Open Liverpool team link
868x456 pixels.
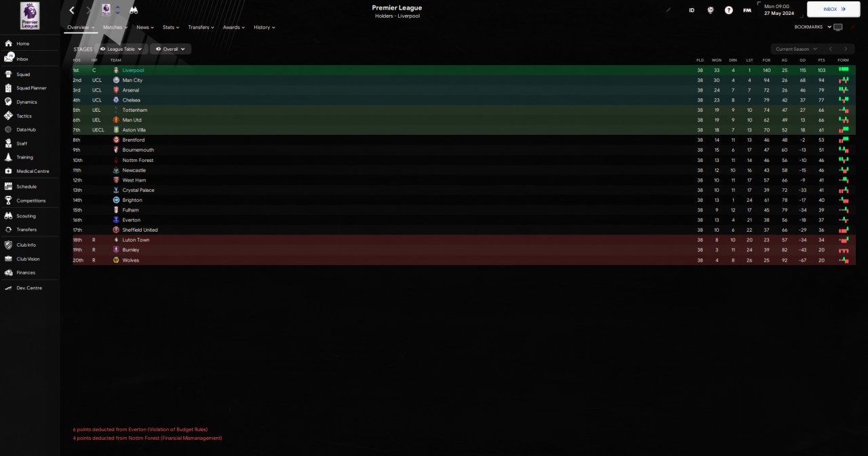133,70
